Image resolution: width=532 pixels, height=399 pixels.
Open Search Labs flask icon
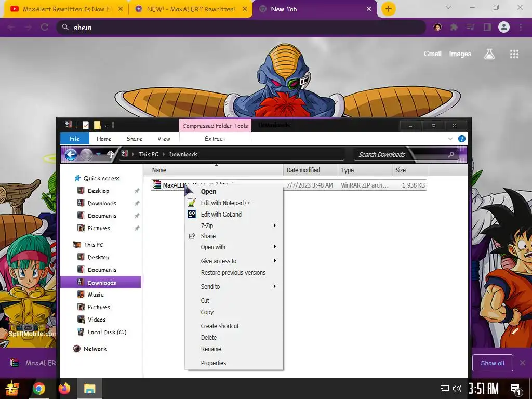click(489, 54)
